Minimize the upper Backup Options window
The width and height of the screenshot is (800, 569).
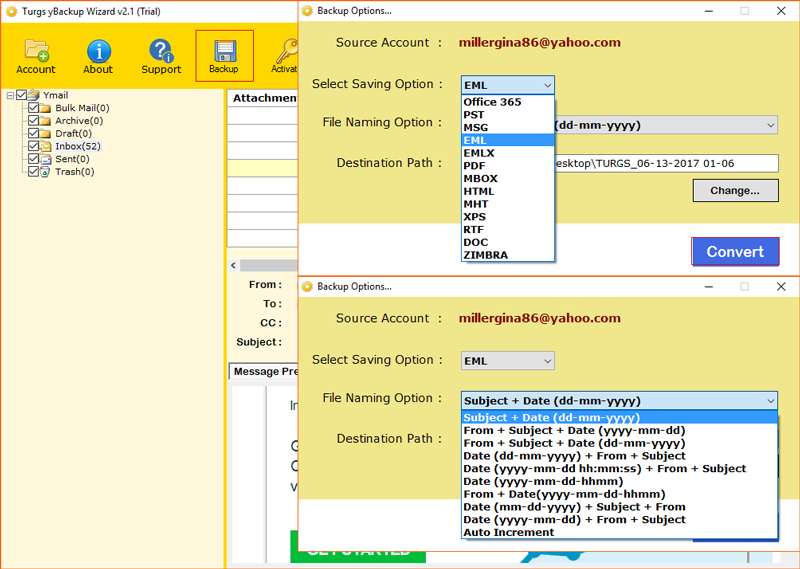click(x=709, y=11)
